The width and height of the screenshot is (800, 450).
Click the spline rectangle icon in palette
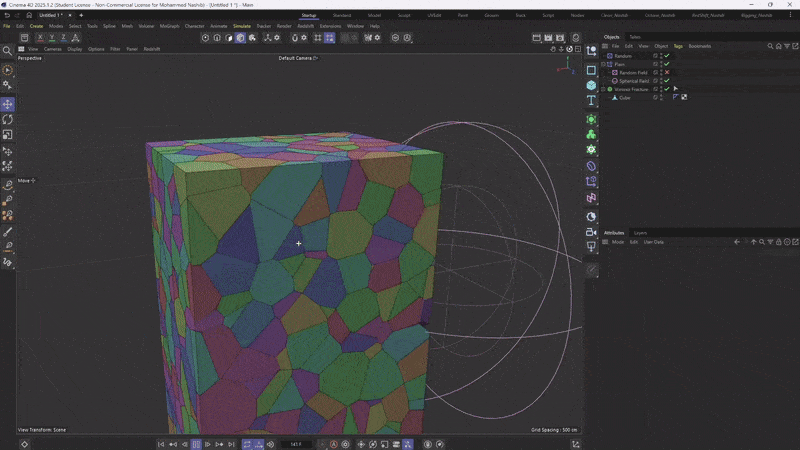point(591,70)
